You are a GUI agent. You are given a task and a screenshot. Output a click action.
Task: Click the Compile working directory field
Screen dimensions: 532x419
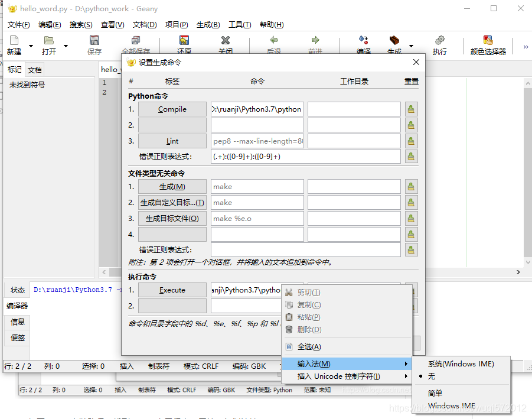coord(354,109)
